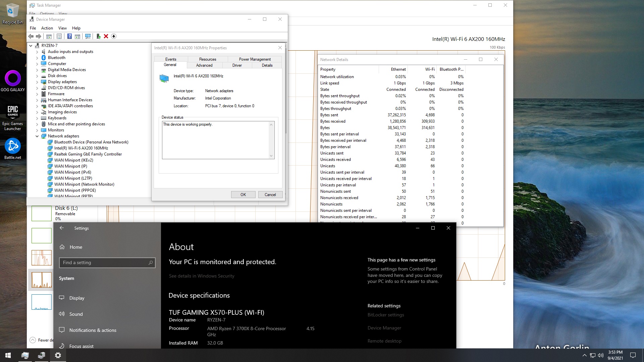
Task: Collapse Task Manager via Fewer details chevron
Action: pos(33,340)
